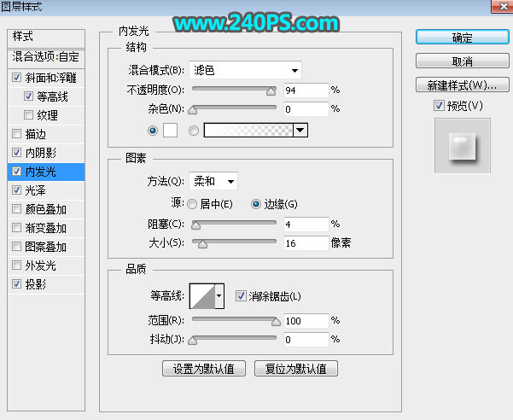Viewport: 513px width, 420px height.
Task: Focus the 杂色 value field
Action: pos(306,109)
